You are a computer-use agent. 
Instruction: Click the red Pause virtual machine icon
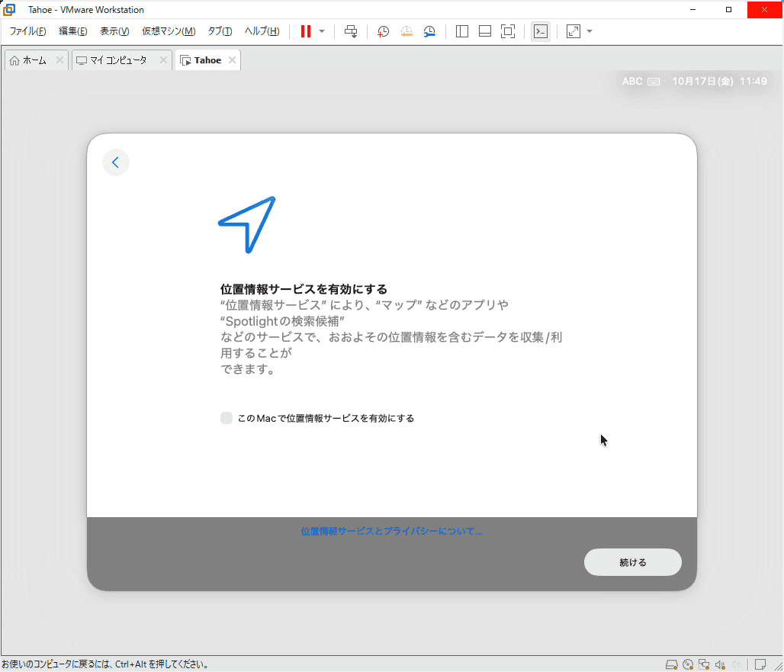coord(306,31)
